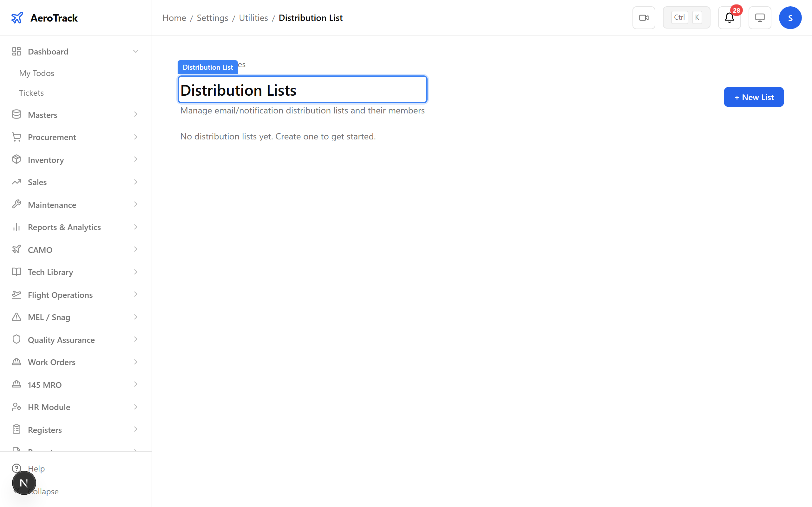Viewport: 812px width, 507px height.
Task: Collapse the Dashboard section chevron
Action: coord(135,51)
